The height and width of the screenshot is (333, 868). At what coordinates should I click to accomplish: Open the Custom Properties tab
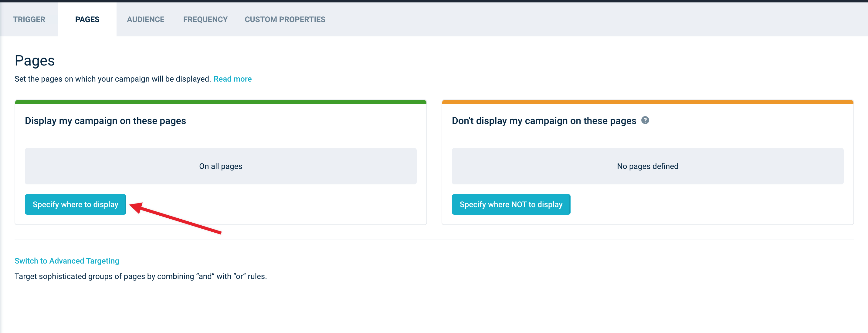click(285, 19)
